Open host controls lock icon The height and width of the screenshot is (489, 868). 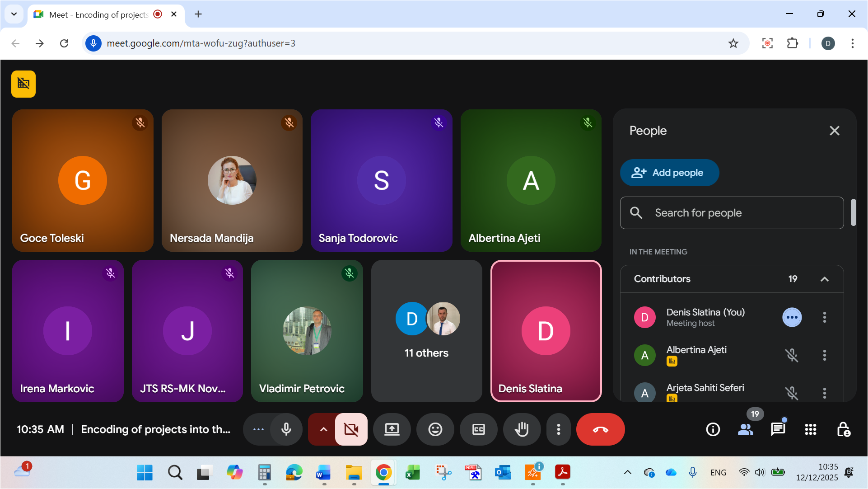pyautogui.click(x=843, y=429)
